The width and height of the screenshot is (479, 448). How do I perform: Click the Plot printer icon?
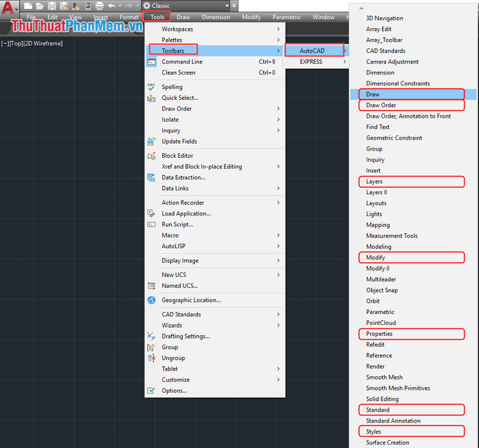[x=100, y=5]
